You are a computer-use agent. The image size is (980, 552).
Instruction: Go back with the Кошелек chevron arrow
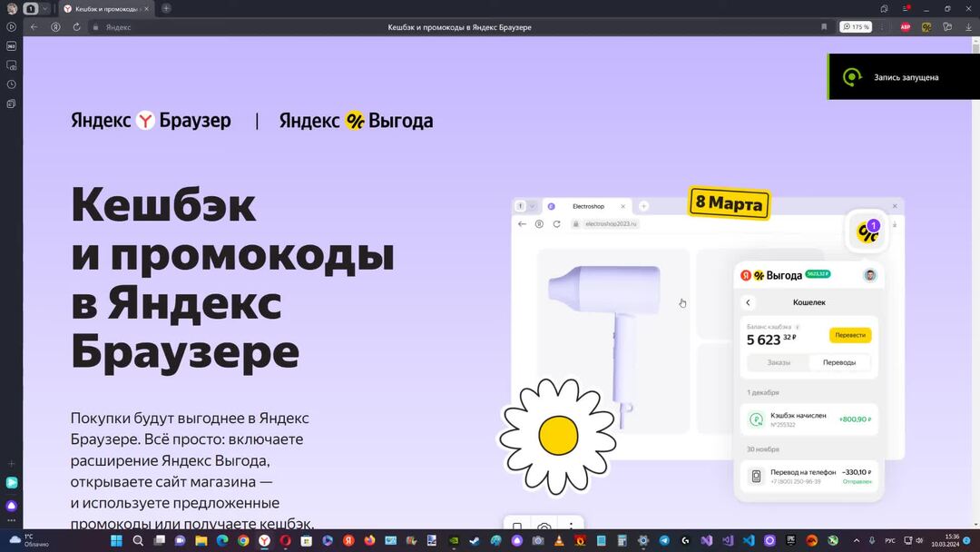coord(748,302)
